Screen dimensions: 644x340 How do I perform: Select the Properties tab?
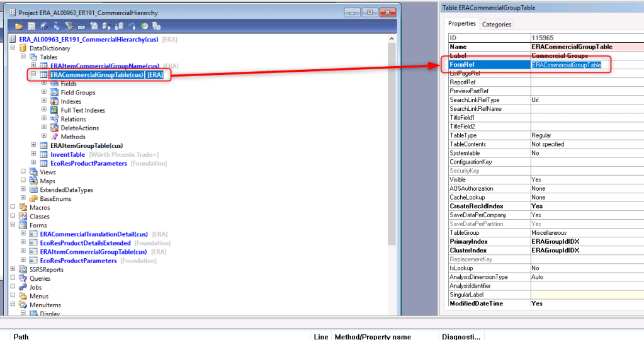tap(461, 24)
